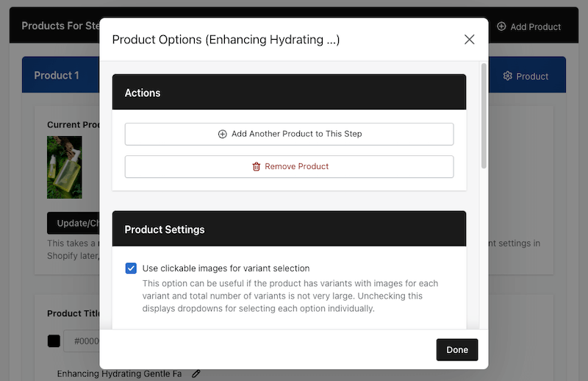Click the Product 1 heading
The width and height of the screenshot is (588, 381).
pos(57,76)
